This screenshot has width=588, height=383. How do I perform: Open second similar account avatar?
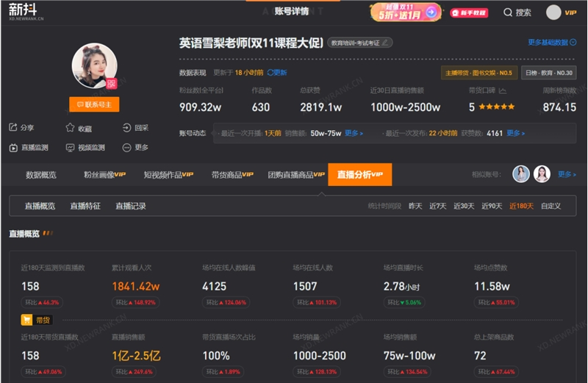click(x=542, y=174)
